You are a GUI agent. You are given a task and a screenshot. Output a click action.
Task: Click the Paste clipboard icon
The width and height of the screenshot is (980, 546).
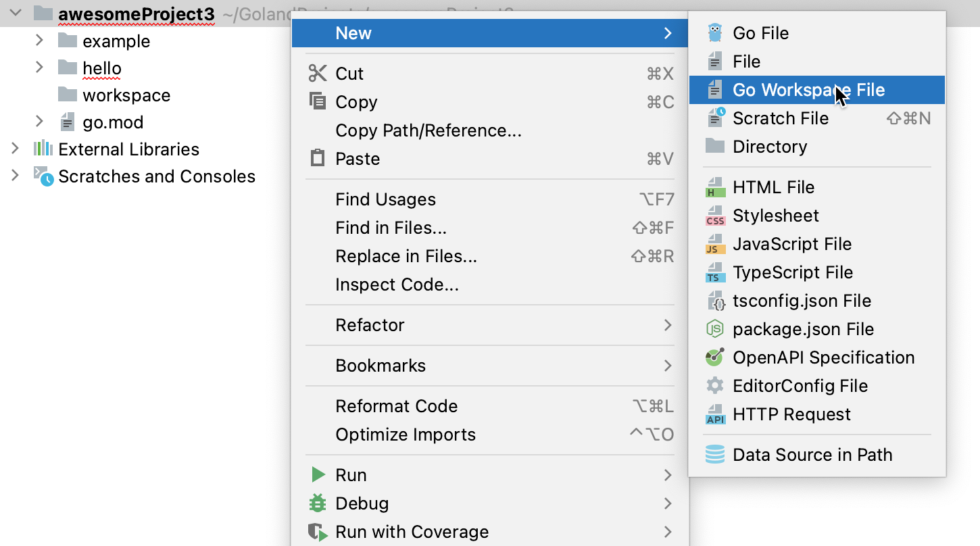pyautogui.click(x=317, y=158)
